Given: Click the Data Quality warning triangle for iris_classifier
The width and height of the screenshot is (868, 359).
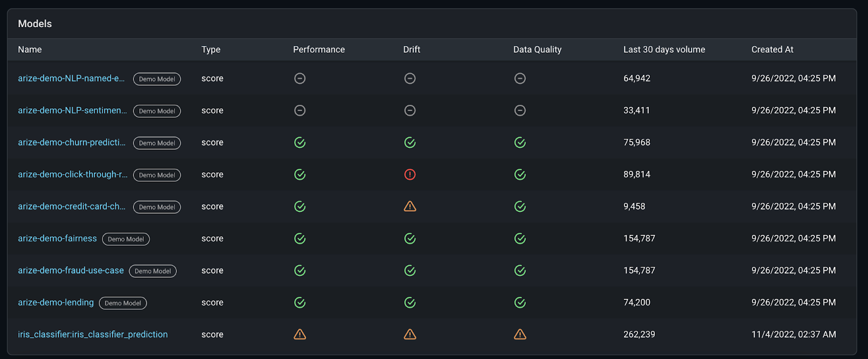Looking at the screenshot, I should [x=520, y=334].
